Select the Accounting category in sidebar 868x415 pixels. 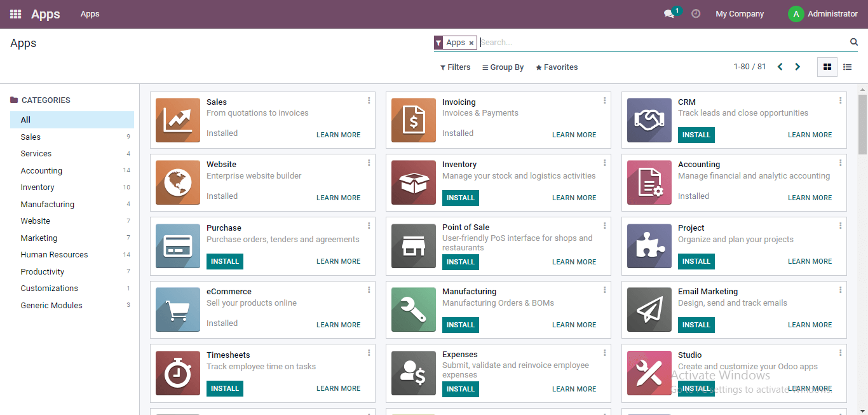(72, 170)
